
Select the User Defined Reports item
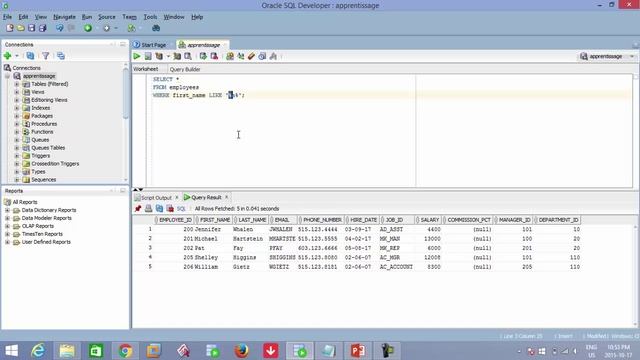[x=46, y=242]
